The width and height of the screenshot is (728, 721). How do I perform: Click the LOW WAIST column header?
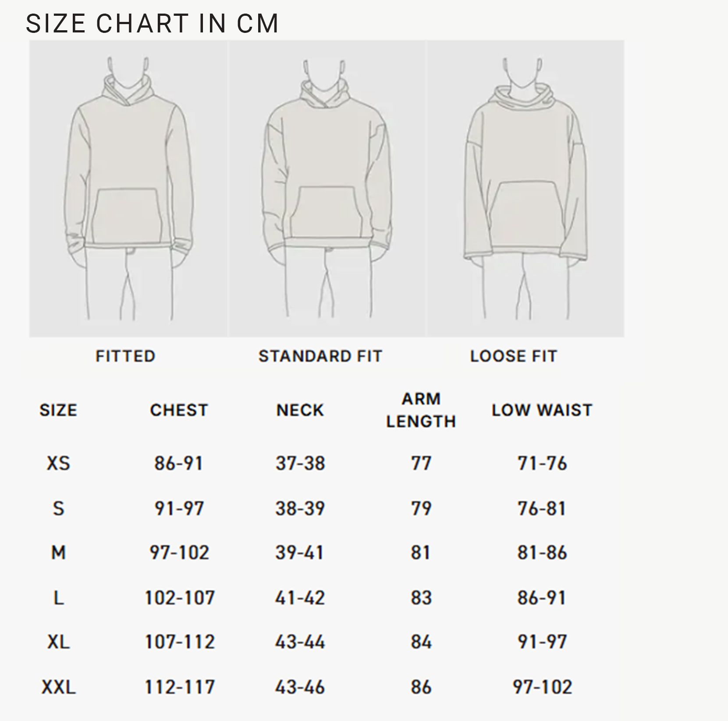click(542, 410)
